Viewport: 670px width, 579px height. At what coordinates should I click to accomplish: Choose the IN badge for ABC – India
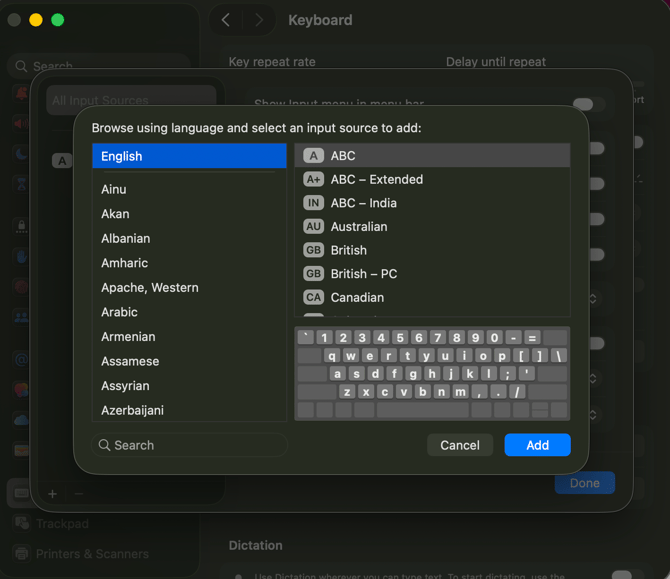(x=313, y=203)
